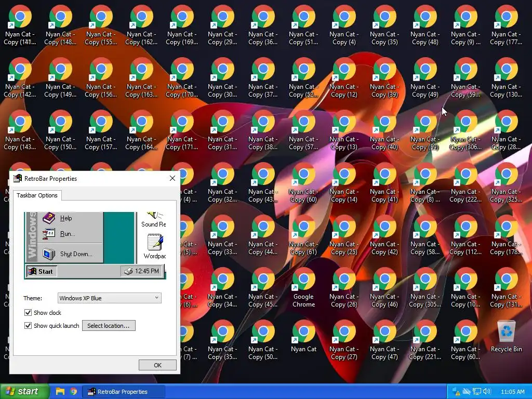Select Nyan Cat - Copy (178...) icon

pyautogui.click(x=506, y=235)
